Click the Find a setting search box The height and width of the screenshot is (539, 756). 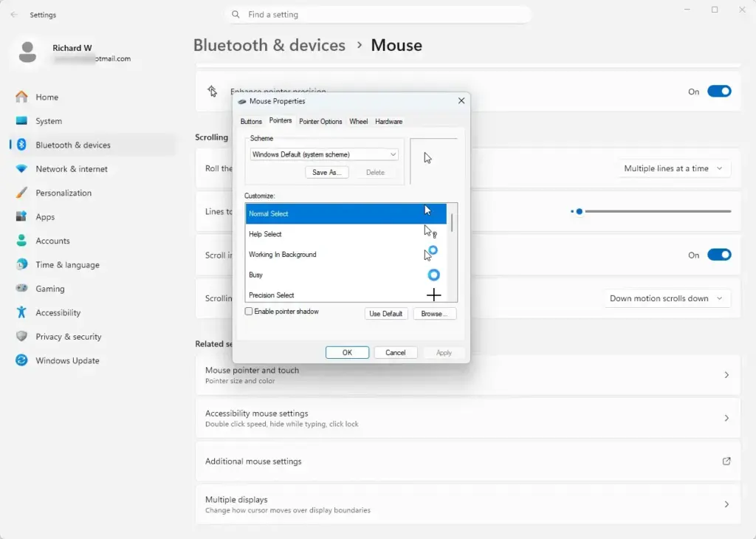(378, 15)
